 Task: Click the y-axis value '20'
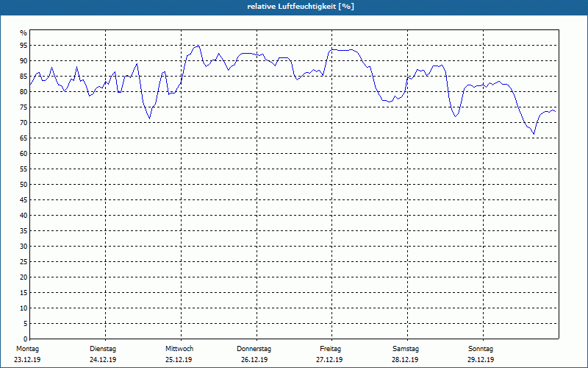tap(24, 277)
